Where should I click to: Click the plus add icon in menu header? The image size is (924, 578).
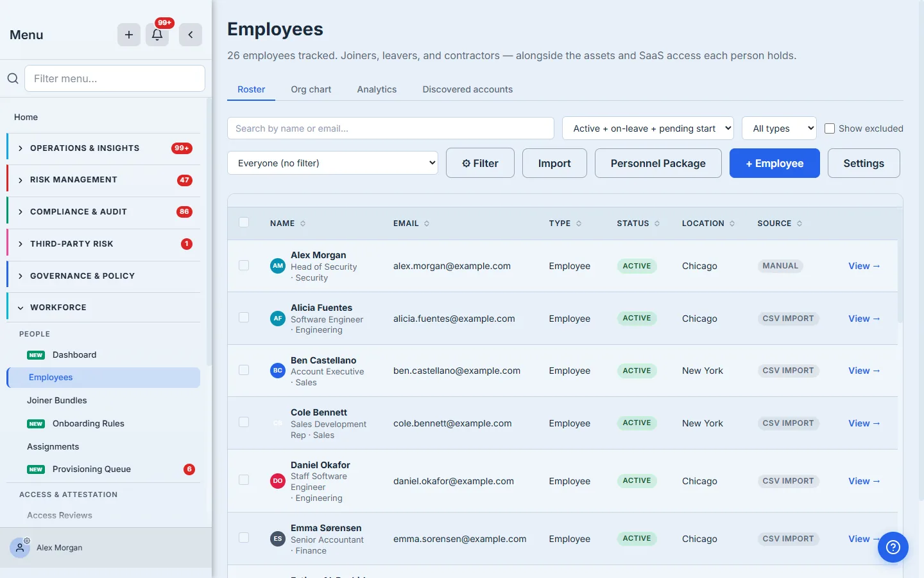click(x=129, y=35)
